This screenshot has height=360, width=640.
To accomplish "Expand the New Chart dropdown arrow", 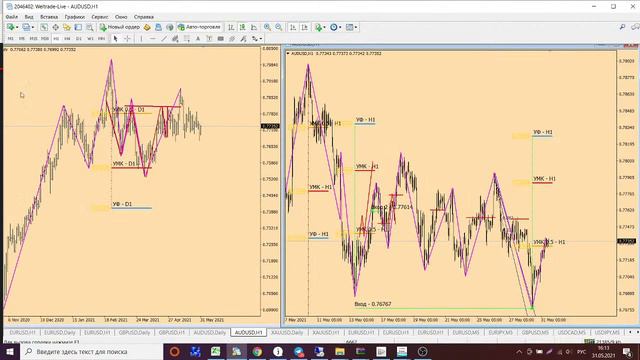I will pos(17,27).
